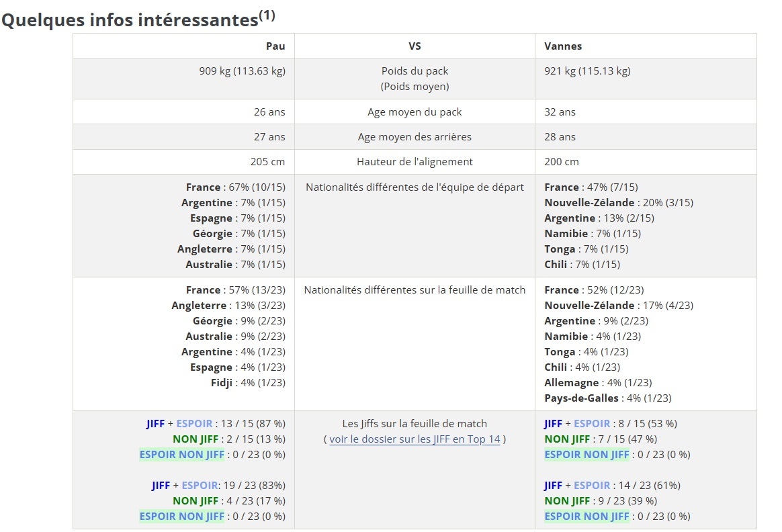The width and height of the screenshot is (782, 532).
Task: Select the Vannes column header
Action: [563, 46]
